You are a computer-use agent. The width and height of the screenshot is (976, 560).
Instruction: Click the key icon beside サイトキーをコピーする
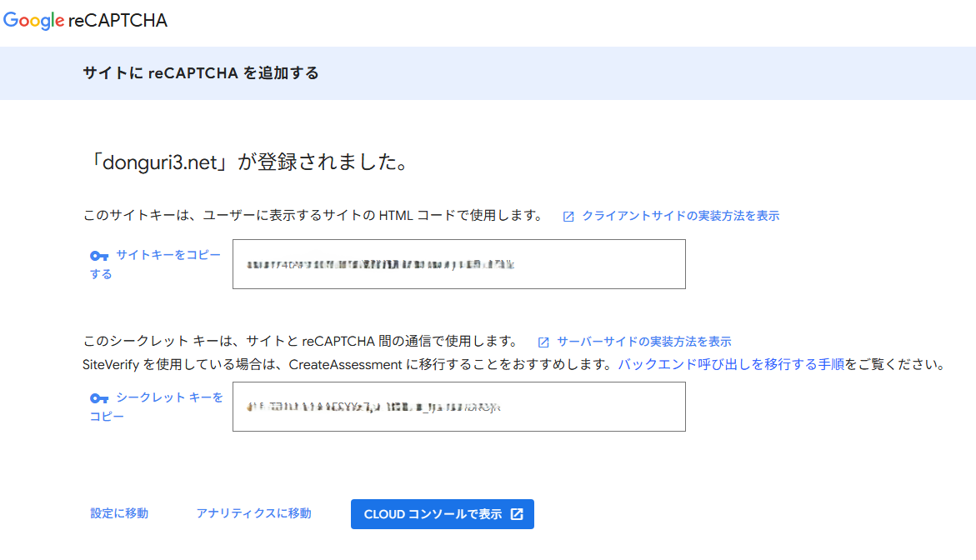(x=99, y=256)
